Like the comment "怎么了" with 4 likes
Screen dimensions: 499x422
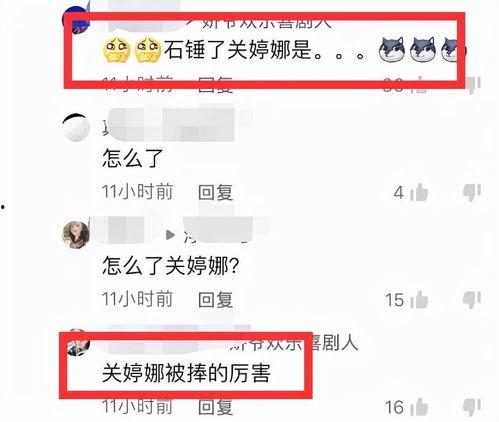click(x=419, y=192)
